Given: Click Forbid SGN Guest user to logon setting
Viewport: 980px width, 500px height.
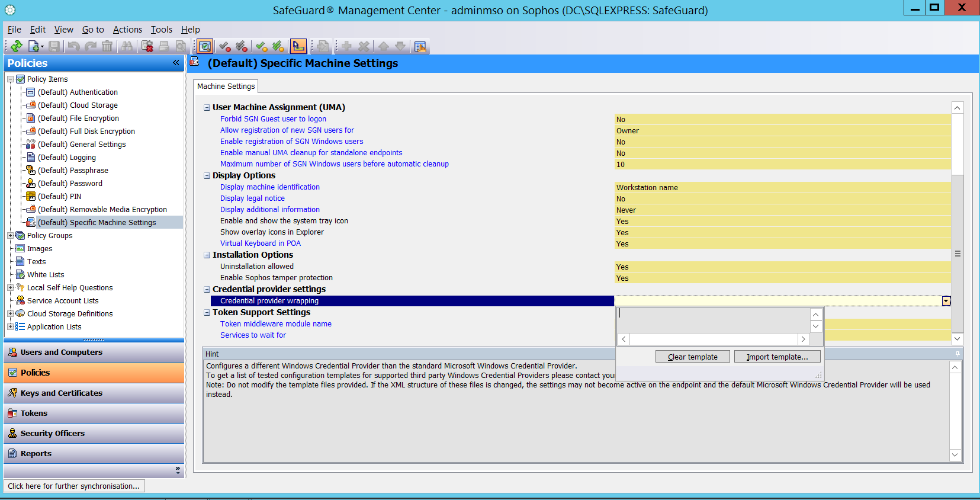Looking at the screenshot, I should point(273,119).
